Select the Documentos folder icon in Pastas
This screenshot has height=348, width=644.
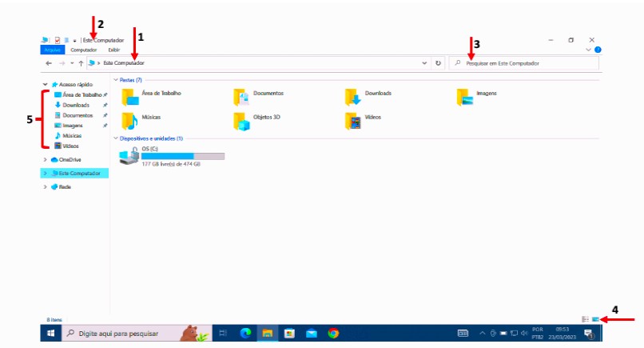click(241, 98)
